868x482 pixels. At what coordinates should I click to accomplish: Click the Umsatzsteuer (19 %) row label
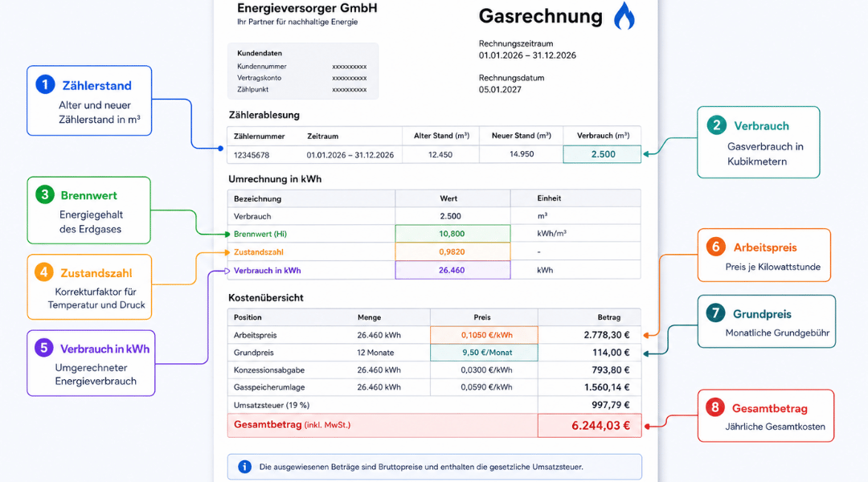click(272, 405)
